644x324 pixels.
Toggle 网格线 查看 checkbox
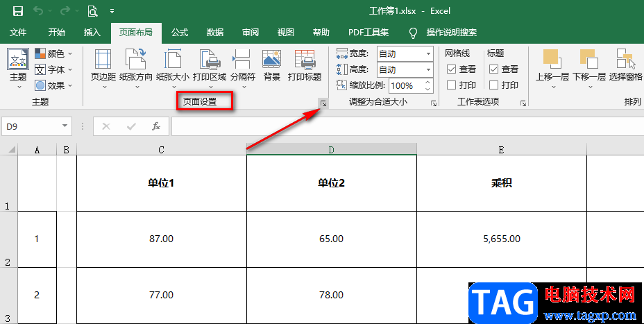451,69
